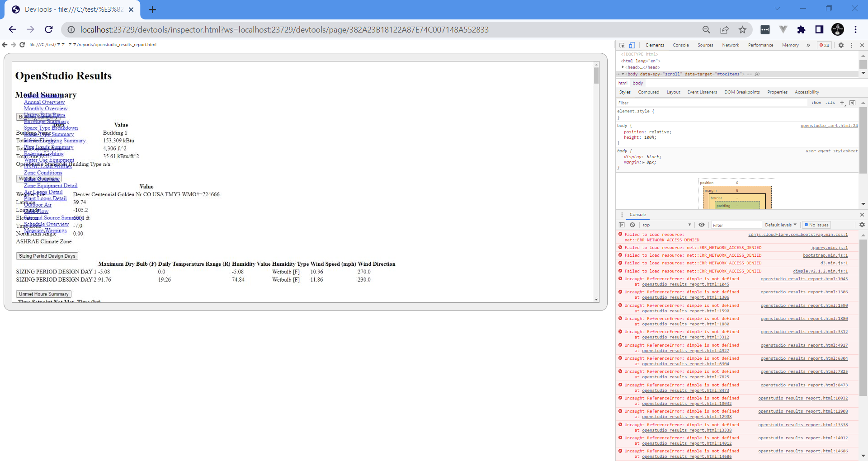Toggle :hov element state pane
The width and height of the screenshot is (868, 461).
click(x=816, y=103)
